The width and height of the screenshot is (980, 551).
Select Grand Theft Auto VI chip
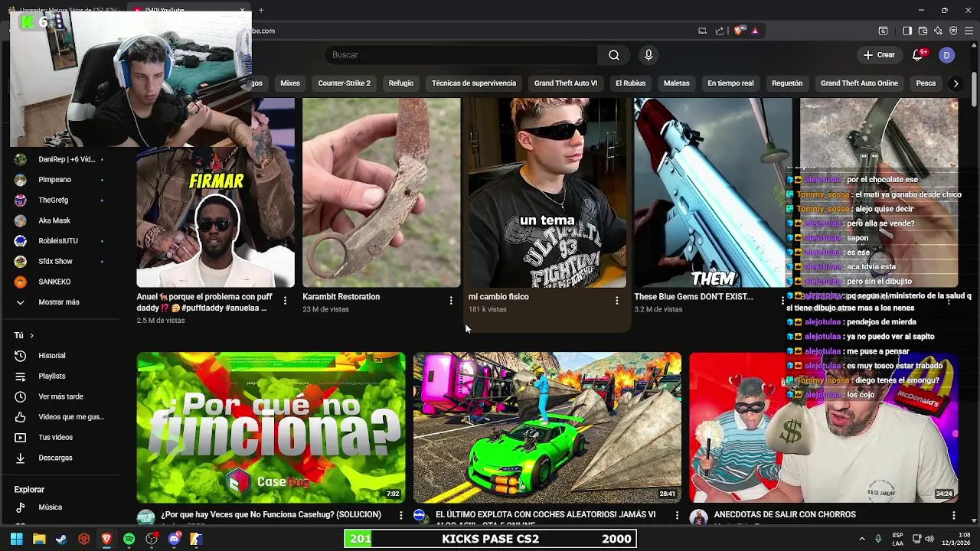[x=566, y=83]
